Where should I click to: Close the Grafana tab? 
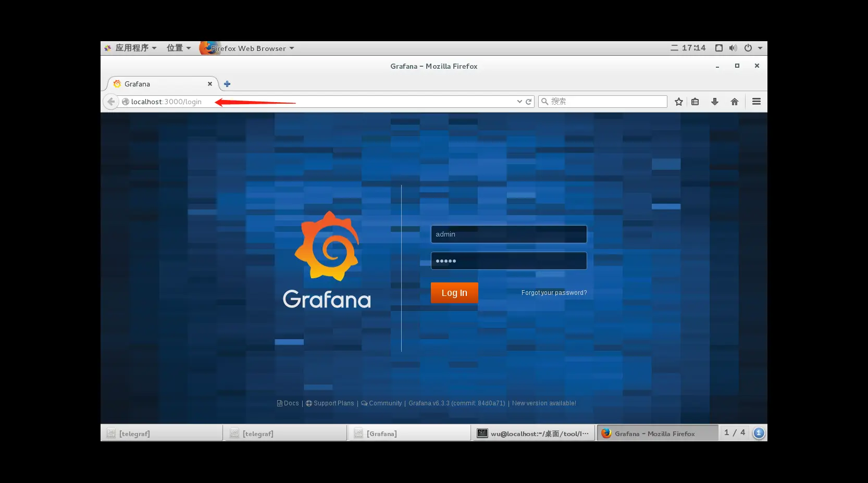[210, 84]
